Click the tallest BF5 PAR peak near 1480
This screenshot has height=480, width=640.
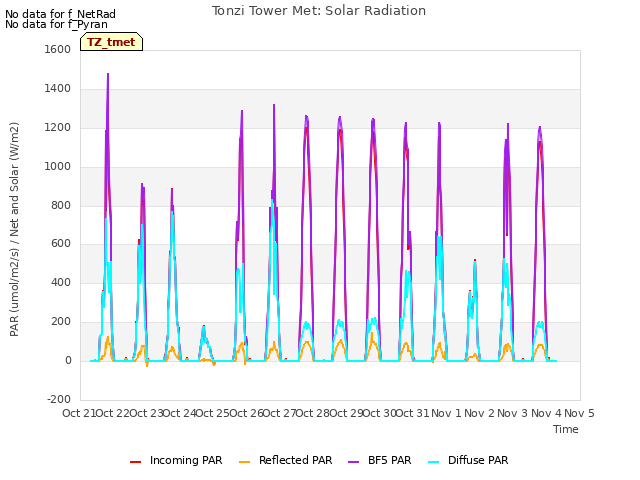pos(108,75)
